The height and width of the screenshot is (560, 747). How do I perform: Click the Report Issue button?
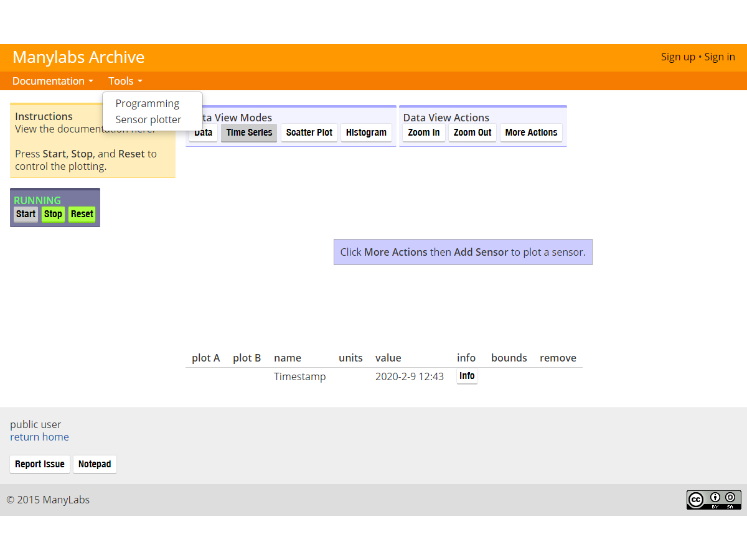coord(40,464)
